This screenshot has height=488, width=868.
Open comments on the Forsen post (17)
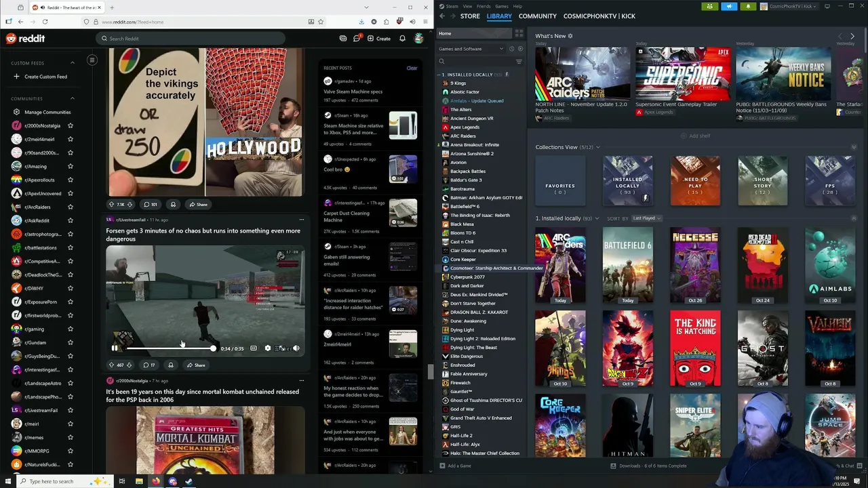[x=149, y=365]
